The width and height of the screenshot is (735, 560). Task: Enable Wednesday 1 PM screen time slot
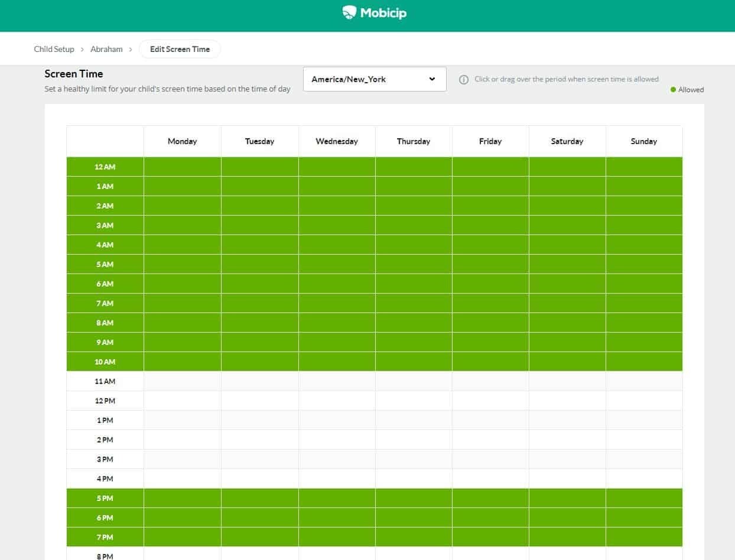tap(337, 420)
